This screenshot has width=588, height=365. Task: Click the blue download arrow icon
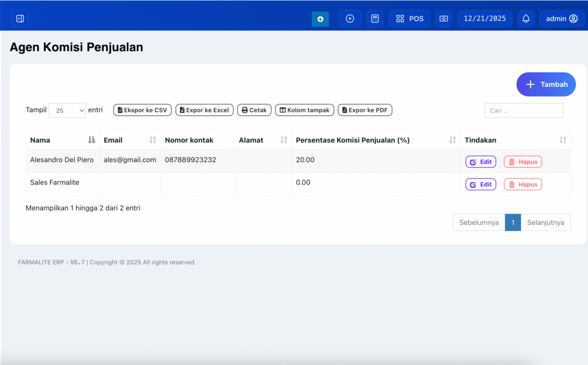(x=320, y=18)
